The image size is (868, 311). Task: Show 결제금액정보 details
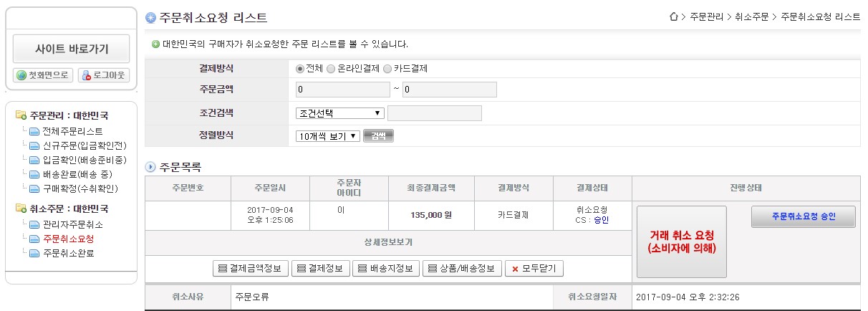pyautogui.click(x=251, y=269)
